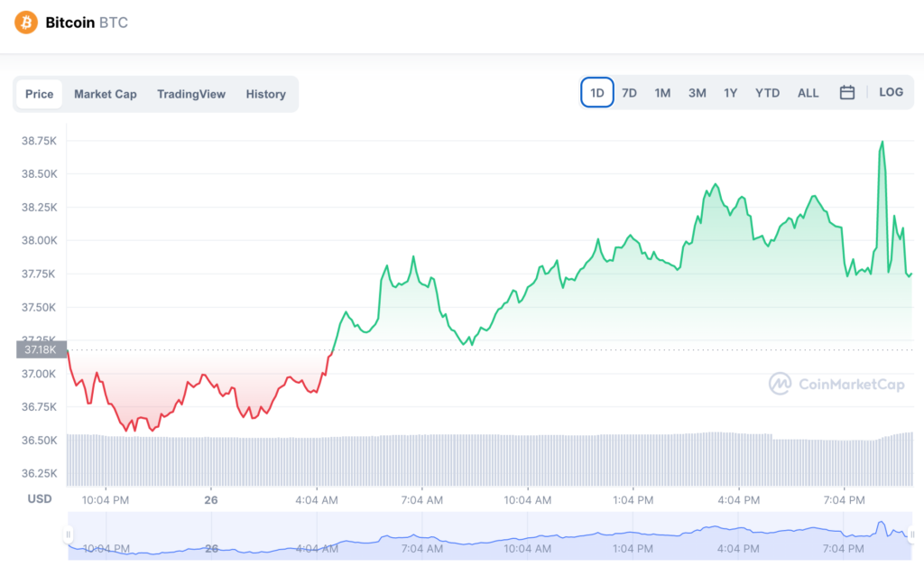Switch to the Price tab
The width and height of the screenshot is (924, 567).
click(x=40, y=94)
